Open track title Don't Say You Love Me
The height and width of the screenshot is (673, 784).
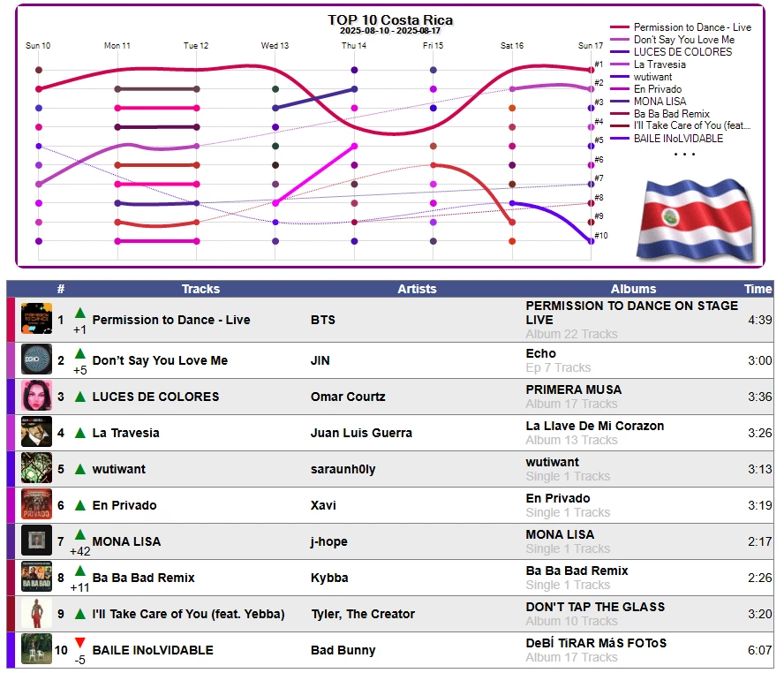click(x=160, y=360)
